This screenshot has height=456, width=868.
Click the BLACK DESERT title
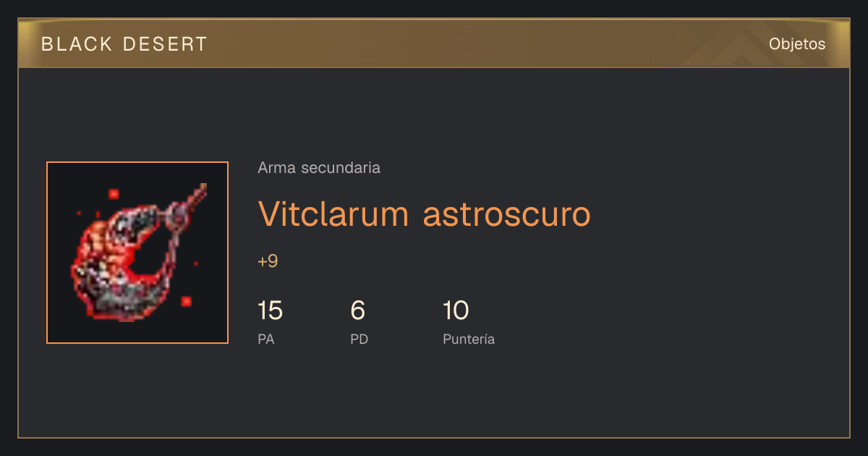coord(124,44)
